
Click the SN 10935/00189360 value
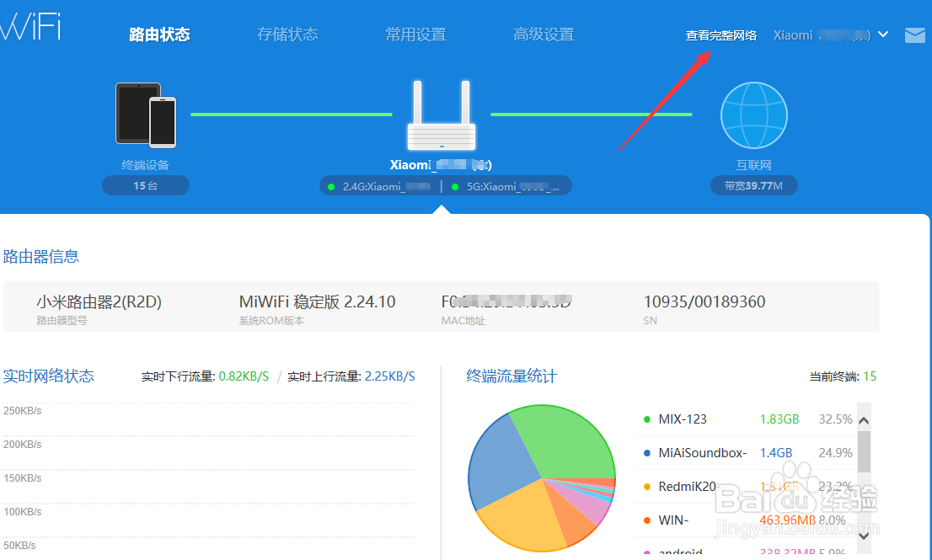(x=704, y=301)
